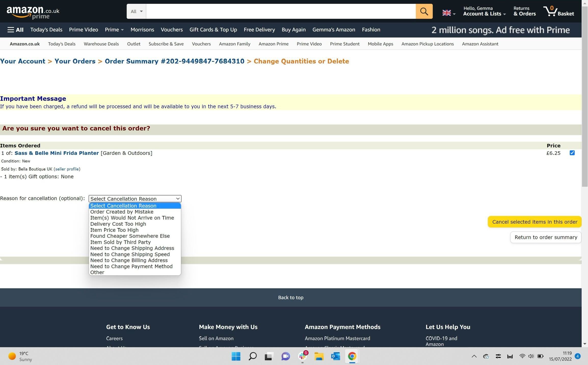Open Amazon Pickup Locations link
Viewport: 588px width, 365px height.
click(427, 44)
